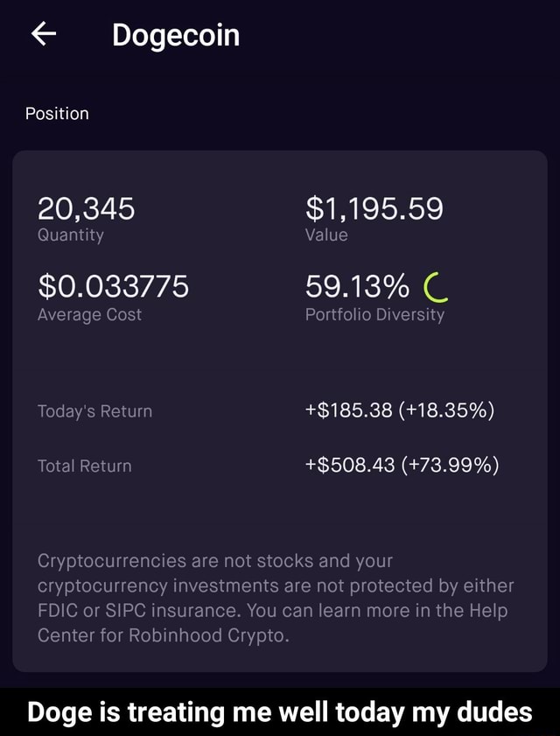
Task: Click the Portfolio Diversity label
Action: point(374,314)
